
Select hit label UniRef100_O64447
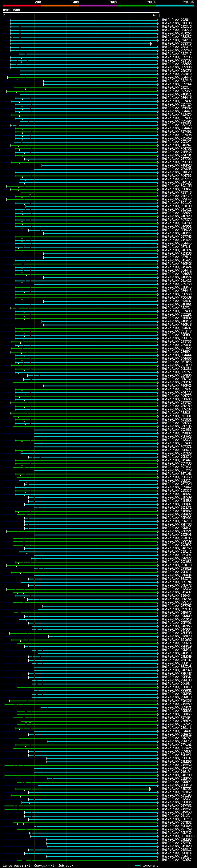pos(176,78)
